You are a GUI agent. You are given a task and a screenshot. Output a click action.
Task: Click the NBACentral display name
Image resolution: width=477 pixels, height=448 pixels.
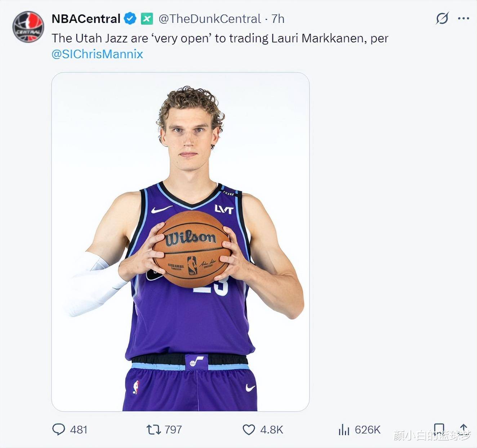coord(85,18)
